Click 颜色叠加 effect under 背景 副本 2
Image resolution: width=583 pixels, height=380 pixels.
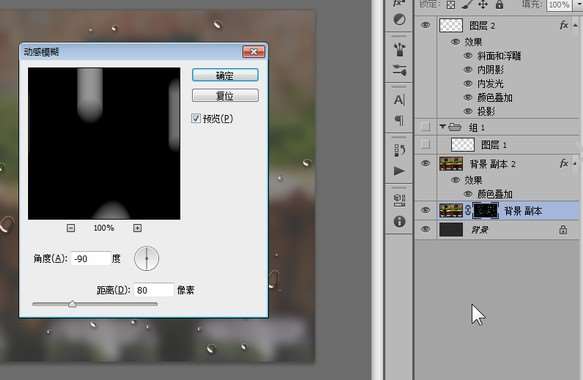(x=495, y=194)
